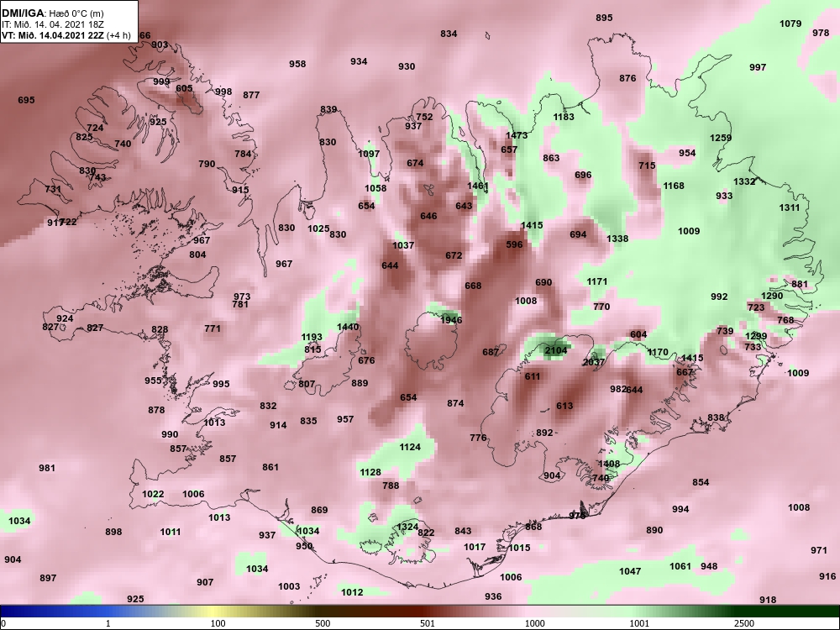Click the 1168 label
The width and height of the screenshot is (840, 630).
pos(674,186)
